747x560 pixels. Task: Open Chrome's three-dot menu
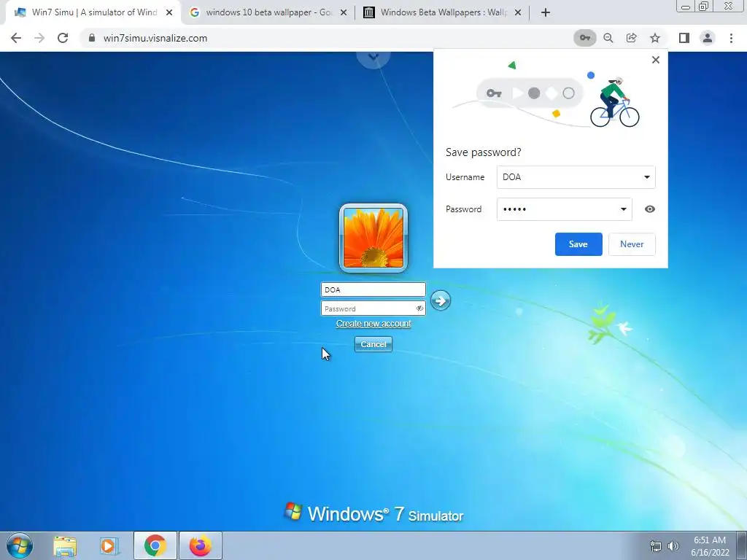731,38
